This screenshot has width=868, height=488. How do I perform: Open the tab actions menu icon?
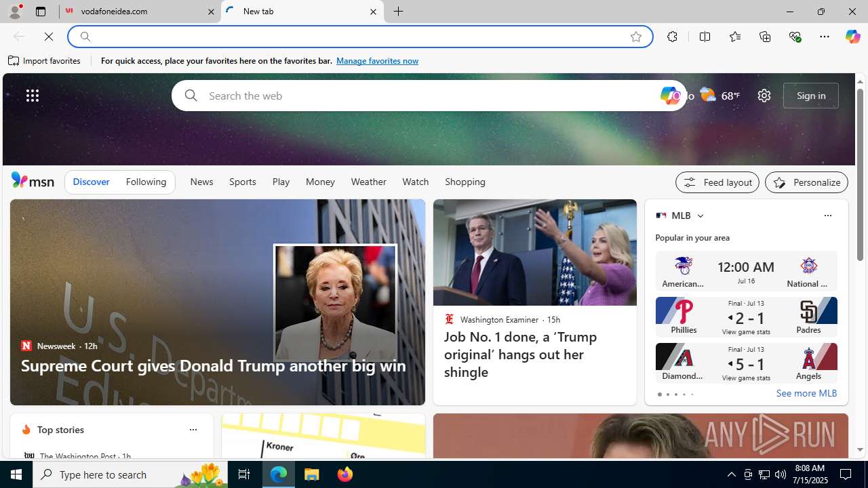click(x=40, y=12)
